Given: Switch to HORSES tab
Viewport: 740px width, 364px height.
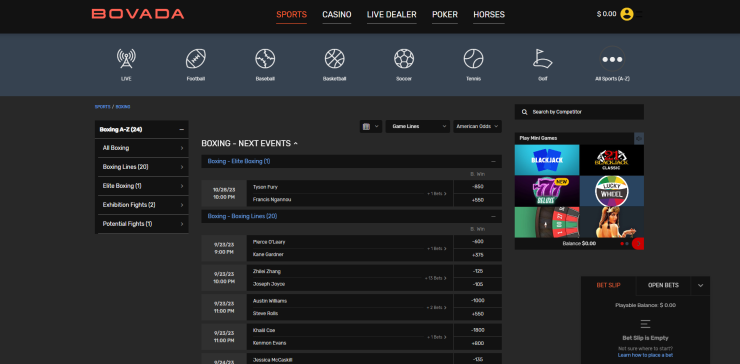Looking at the screenshot, I should point(489,15).
